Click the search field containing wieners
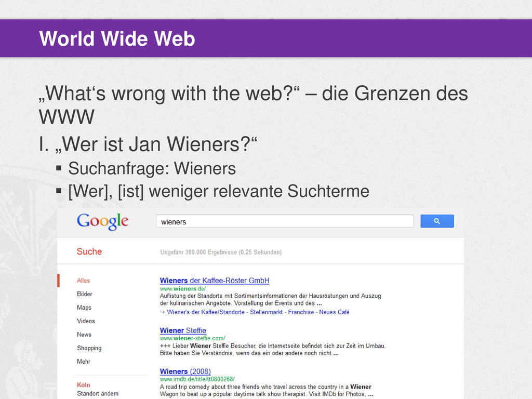Viewport: 532px width, 399px height. click(285, 221)
